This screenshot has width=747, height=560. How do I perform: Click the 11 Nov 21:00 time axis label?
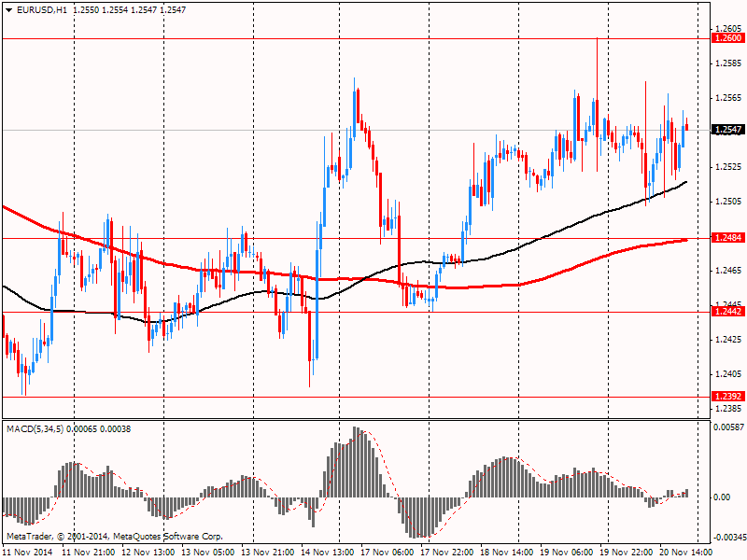pos(89,553)
